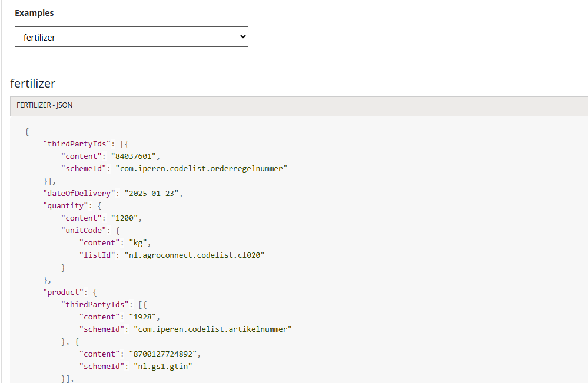This screenshot has height=383, width=588.
Task: Click the order value "84037601"
Action: pos(135,156)
